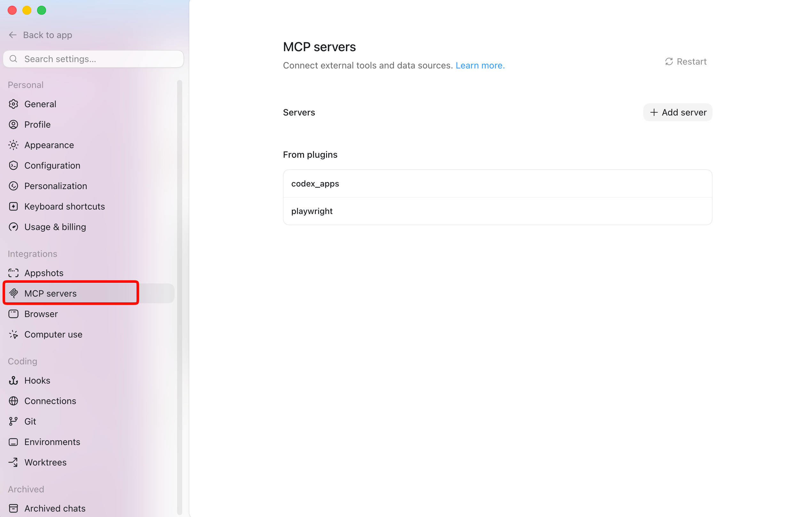812x517 pixels.
Task: View Archived chats
Action: tap(89, 508)
